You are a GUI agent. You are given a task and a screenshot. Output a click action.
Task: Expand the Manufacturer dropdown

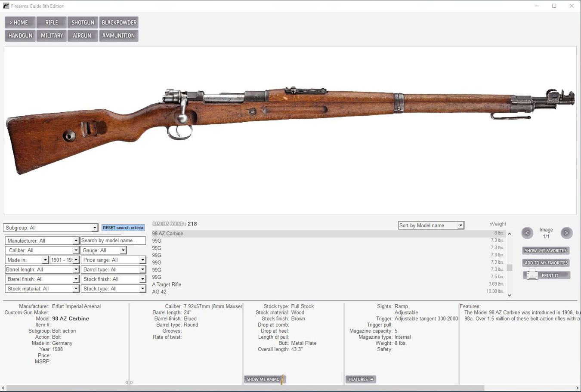coord(76,241)
